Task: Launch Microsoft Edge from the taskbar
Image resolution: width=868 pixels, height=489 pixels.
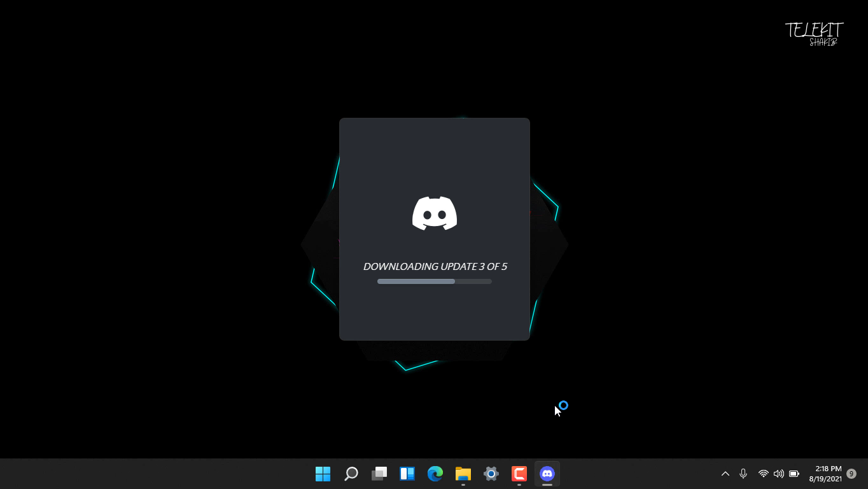Action: pyautogui.click(x=435, y=474)
